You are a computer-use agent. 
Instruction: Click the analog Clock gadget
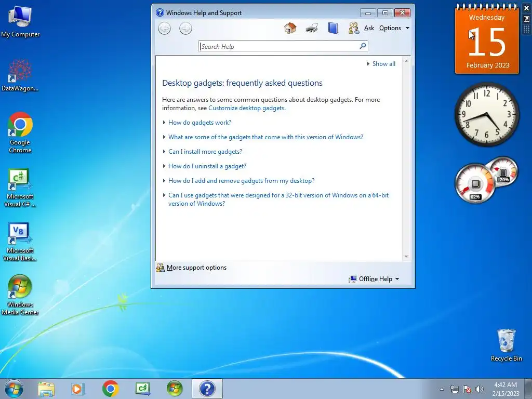pos(487,114)
